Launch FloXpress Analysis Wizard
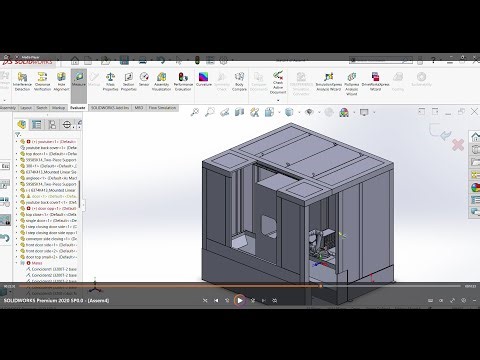Viewport: 480px width, 360px height. 352,84
